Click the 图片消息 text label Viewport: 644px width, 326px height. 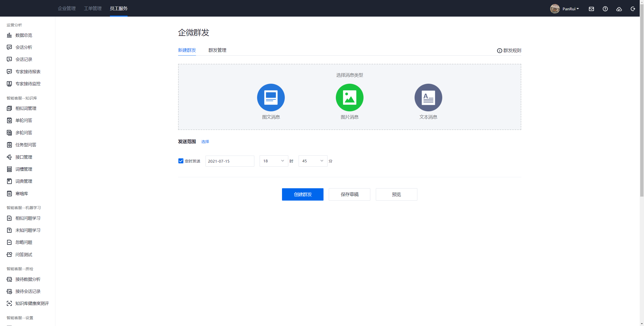(350, 117)
